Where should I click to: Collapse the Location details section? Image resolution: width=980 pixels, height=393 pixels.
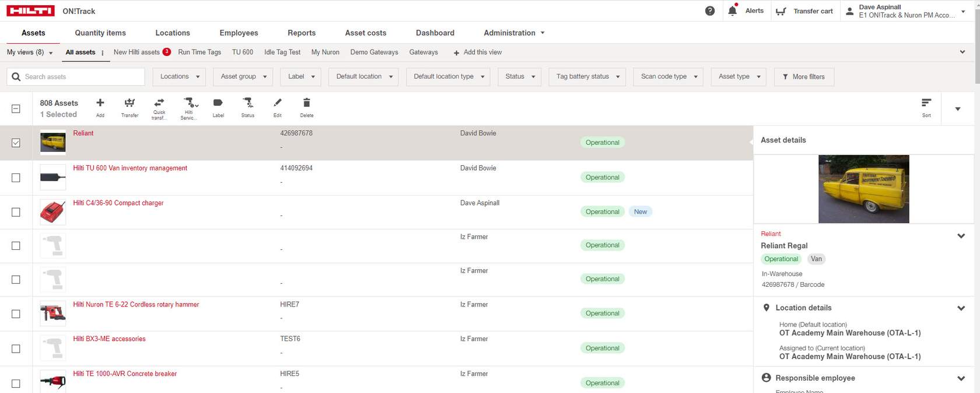[x=961, y=308]
